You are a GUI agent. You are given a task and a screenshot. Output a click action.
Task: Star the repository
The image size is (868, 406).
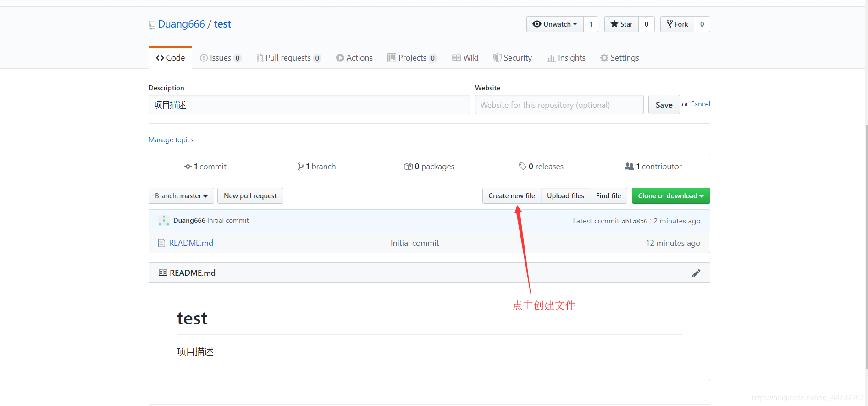click(x=621, y=24)
